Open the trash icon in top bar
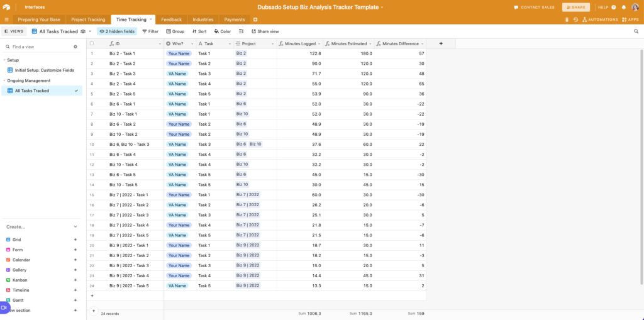 pos(567,19)
